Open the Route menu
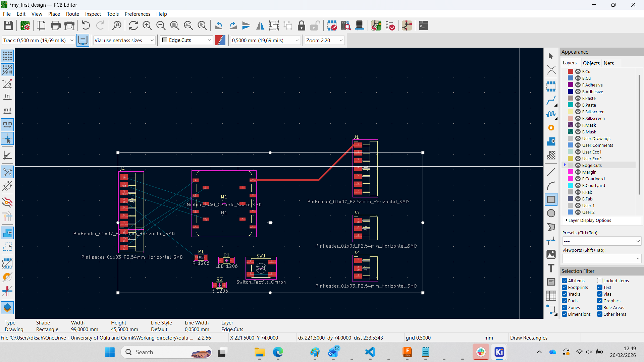Screen dimensions: 644x362 (72, 14)
